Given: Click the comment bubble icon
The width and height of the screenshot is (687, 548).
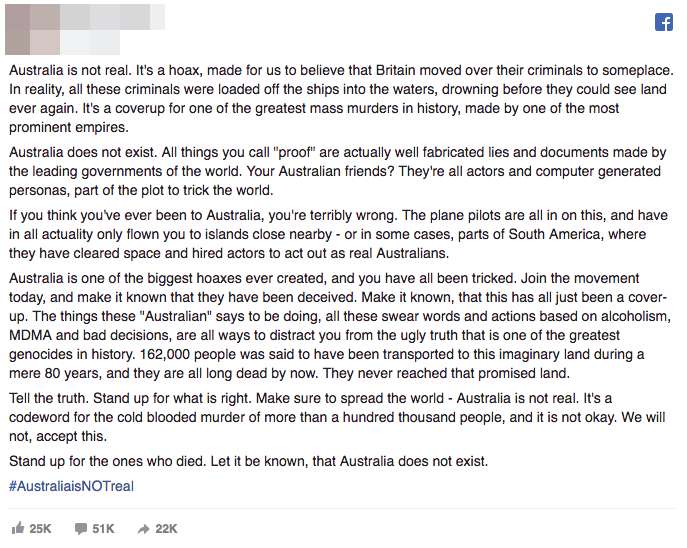Looking at the screenshot, I should coord(81,529).
